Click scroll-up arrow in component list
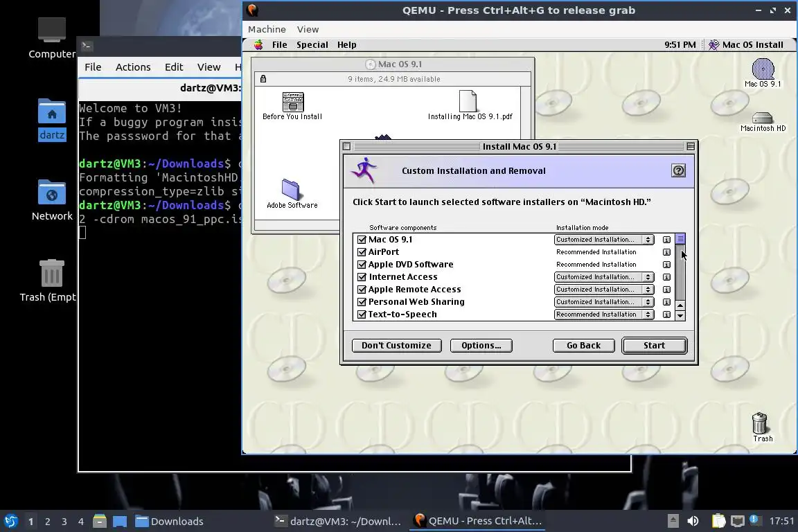The image size is (798, 532). 680,305
